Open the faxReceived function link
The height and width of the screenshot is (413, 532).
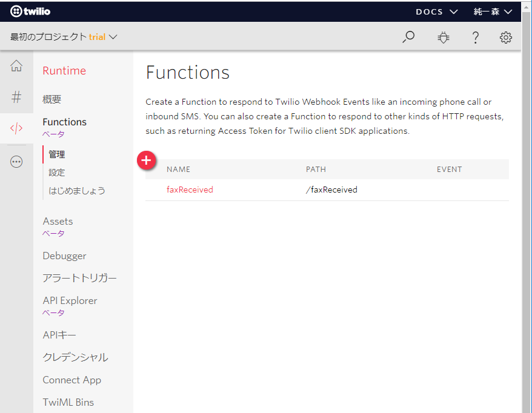click(x=190, y=190)
